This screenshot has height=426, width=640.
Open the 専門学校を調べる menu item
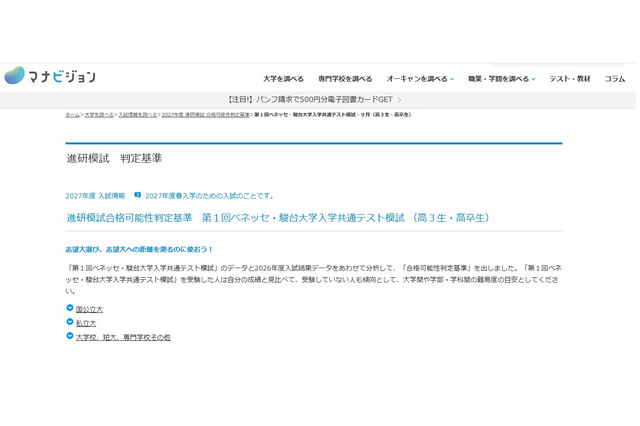(345, 79)
